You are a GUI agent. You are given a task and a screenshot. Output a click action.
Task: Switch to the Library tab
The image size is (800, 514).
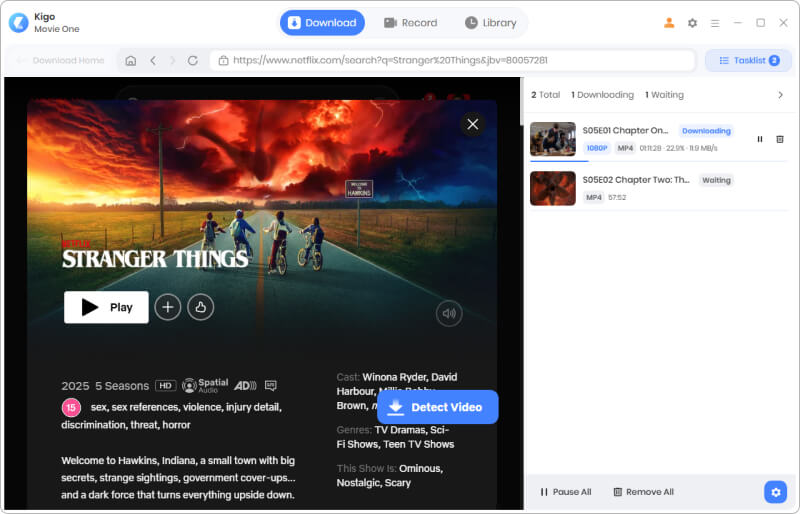[491, 23]
